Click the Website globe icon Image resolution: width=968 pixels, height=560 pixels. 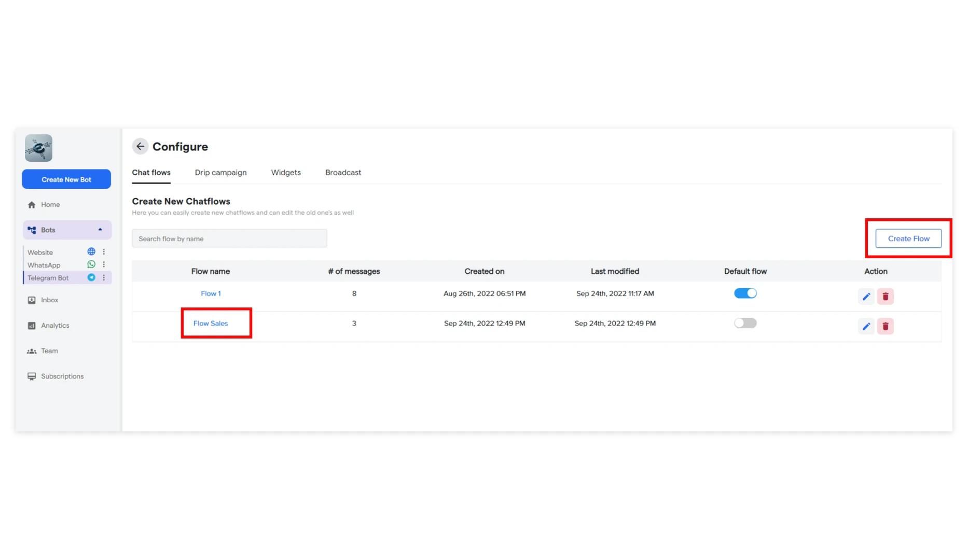tap(91, 251)
